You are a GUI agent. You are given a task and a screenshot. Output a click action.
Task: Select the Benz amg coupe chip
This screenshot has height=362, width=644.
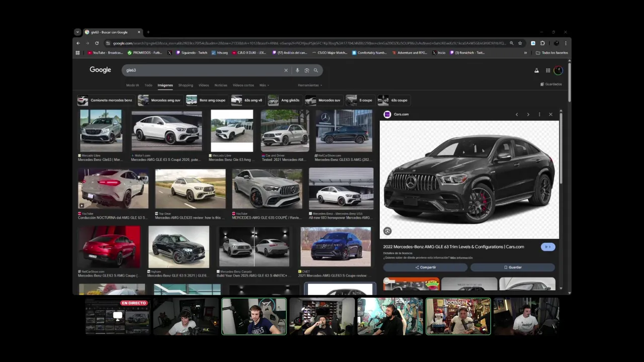pyautogui.click(x=206, y=100)
